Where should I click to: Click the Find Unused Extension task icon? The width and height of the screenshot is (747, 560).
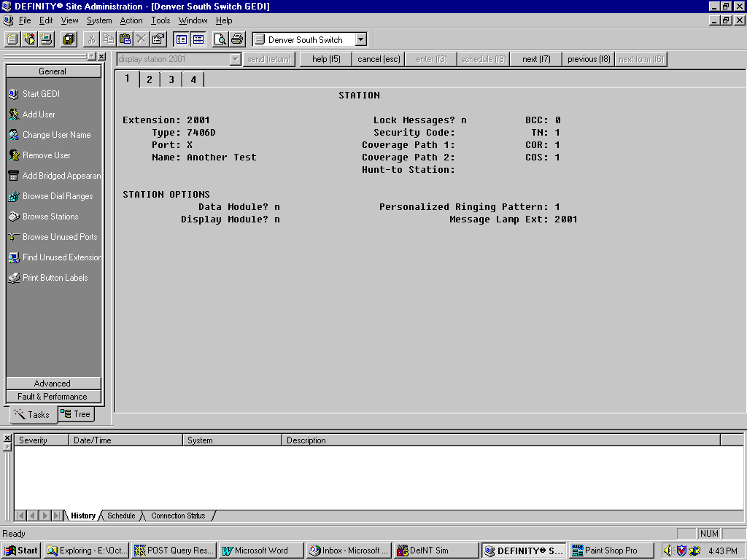point(14,257)
